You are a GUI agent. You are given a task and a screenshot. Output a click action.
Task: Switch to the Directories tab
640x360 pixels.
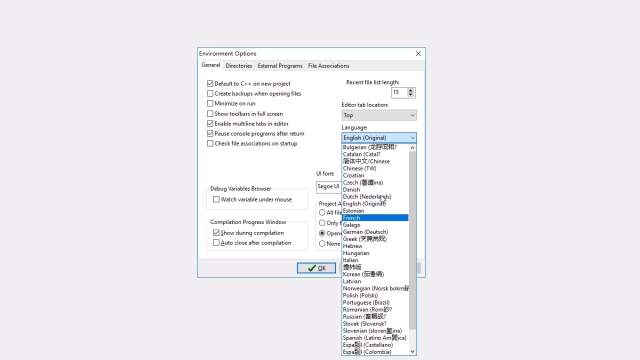coord(239,66)
